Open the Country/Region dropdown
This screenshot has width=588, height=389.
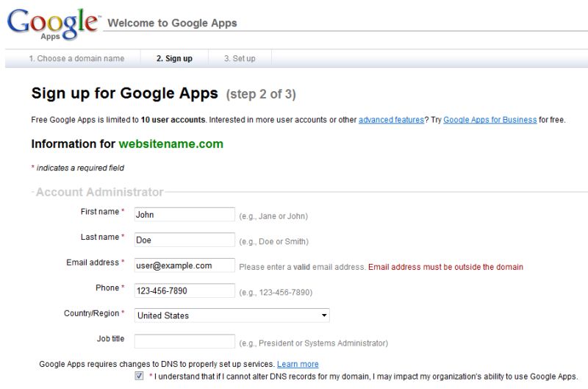click(232, 315)
